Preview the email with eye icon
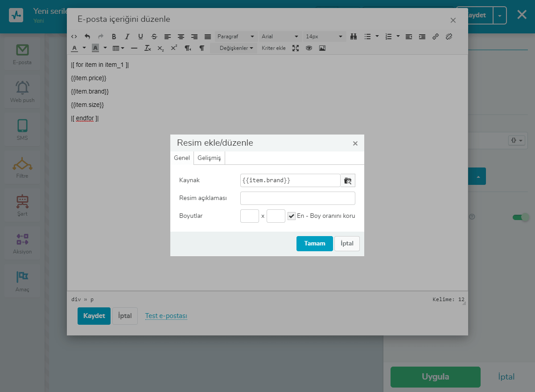 click(x=309, y=48)
